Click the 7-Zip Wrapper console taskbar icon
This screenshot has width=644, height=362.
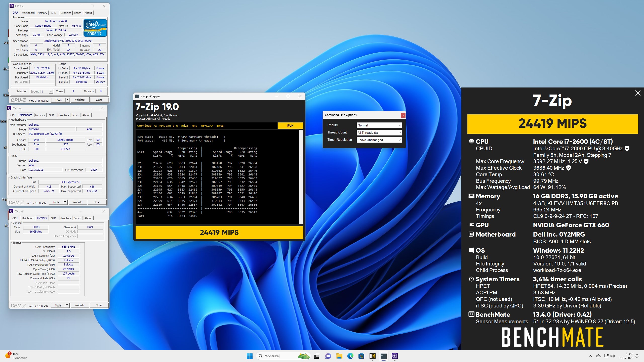pos(383,356)
